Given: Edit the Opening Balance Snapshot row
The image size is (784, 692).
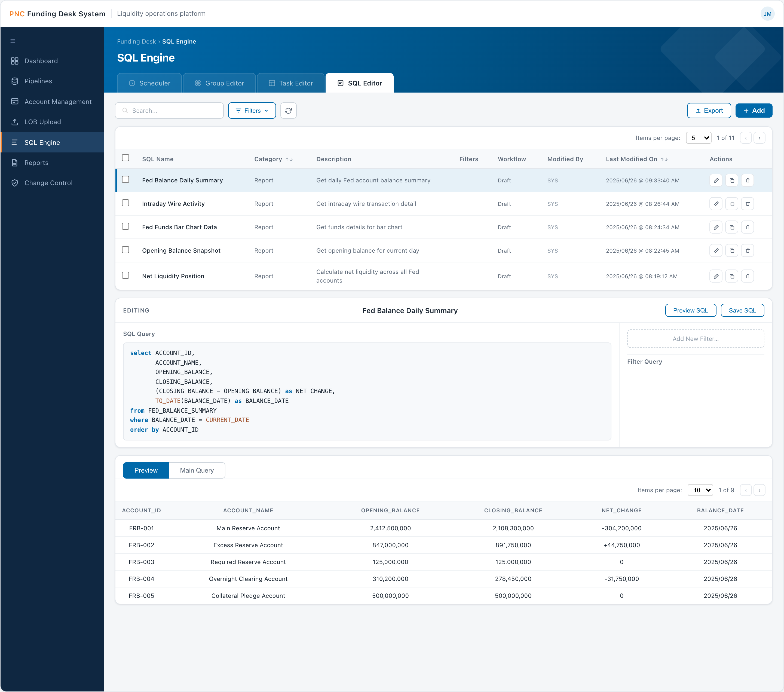Looking at the screenshot, I should coord(716,250).
